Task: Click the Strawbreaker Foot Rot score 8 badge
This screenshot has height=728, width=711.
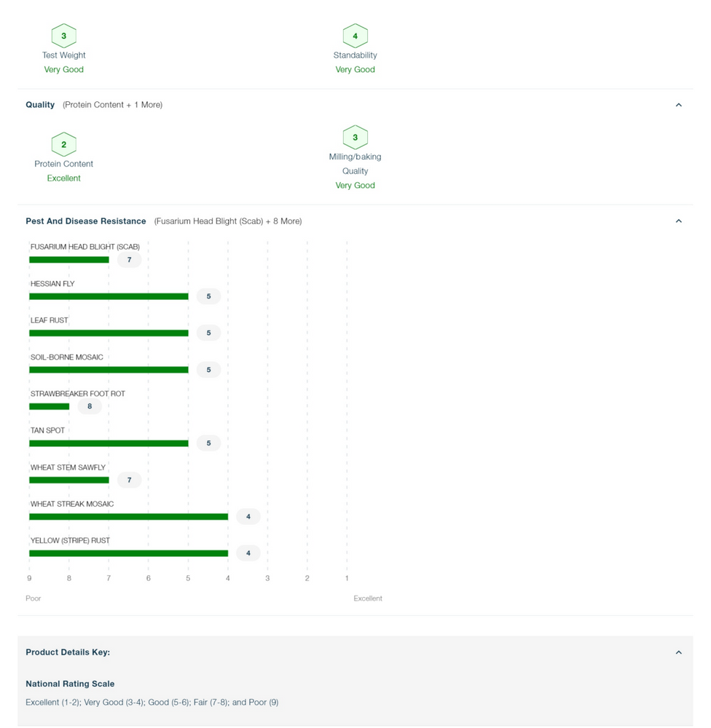Action: 90,406
